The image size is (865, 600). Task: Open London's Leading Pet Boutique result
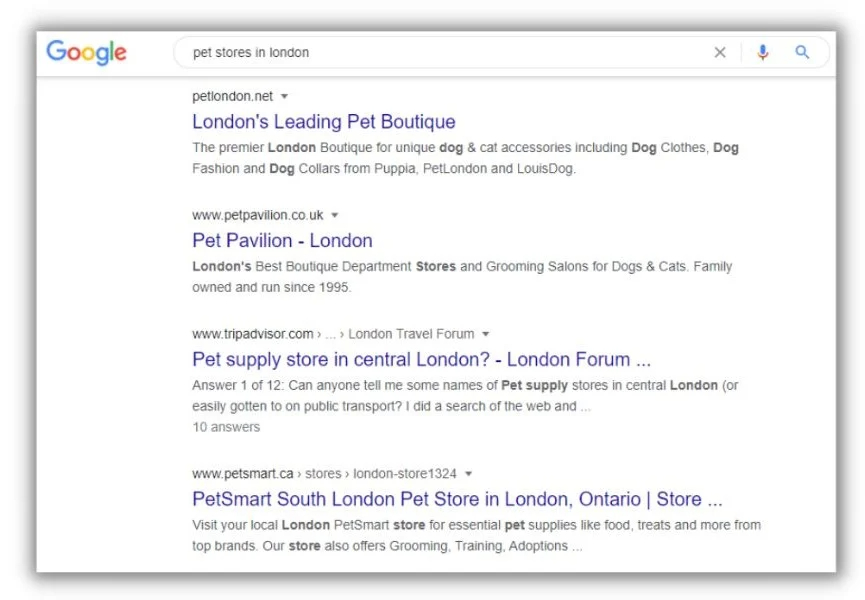[323, 122]
